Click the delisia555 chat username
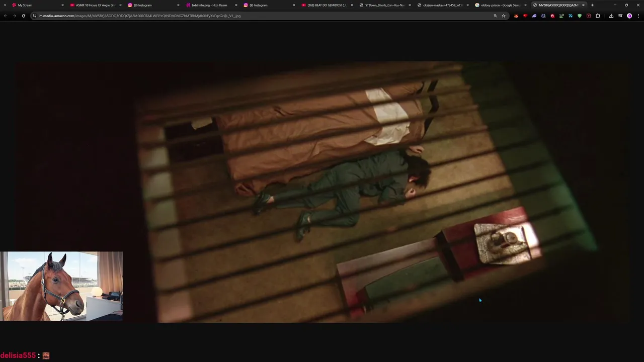This screenshot has width=644, height=362. [x=18, y=355]
